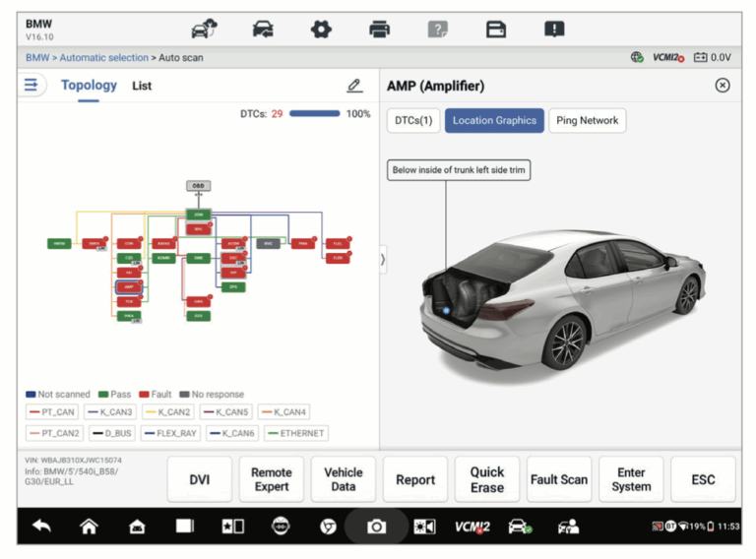Click the settings gear icon in top toolbar

tap(321, 30)
